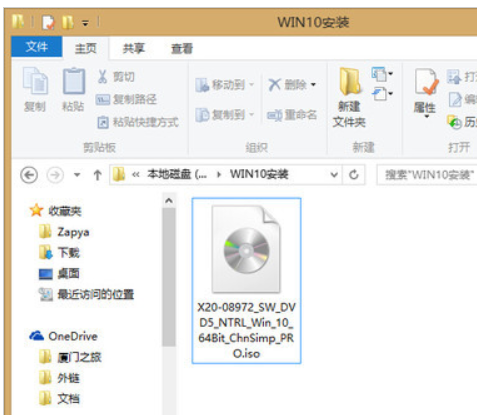
Task: Open Customize Quick Access Toolbar dropdown
Action: (86, 23)
